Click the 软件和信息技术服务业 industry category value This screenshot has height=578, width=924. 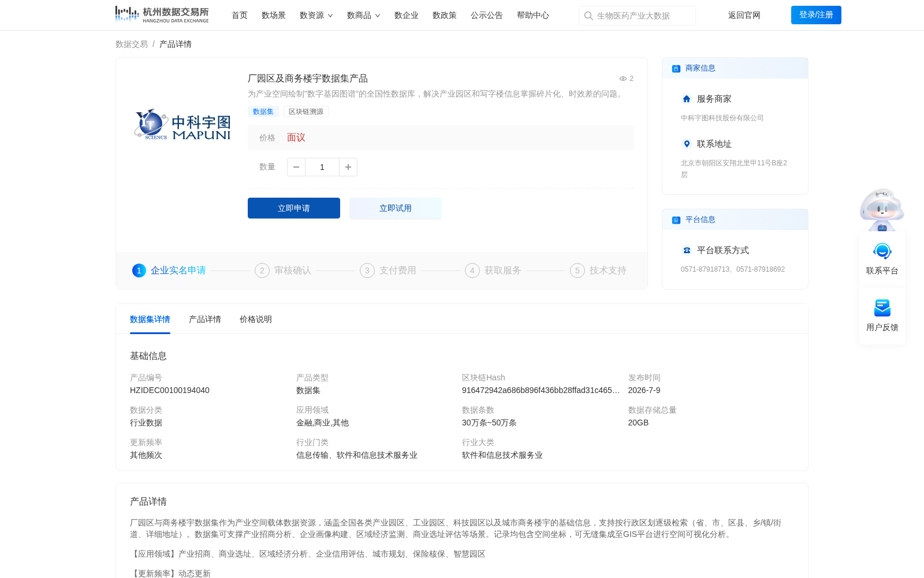[502, 455]
